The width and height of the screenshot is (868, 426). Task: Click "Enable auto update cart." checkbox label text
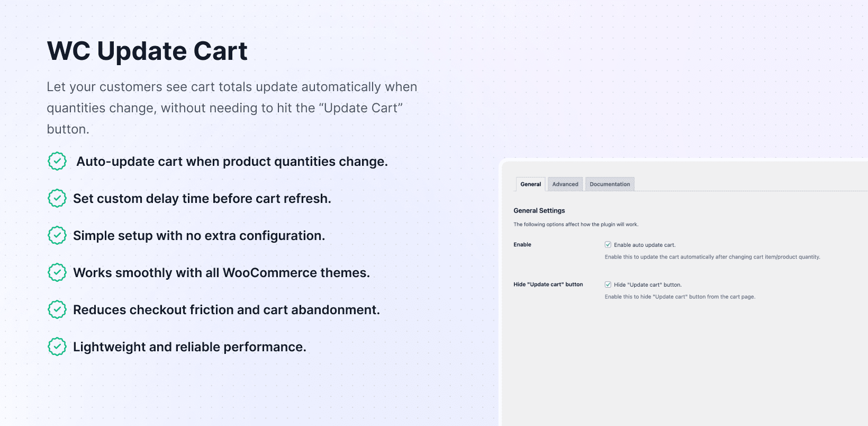645,245
